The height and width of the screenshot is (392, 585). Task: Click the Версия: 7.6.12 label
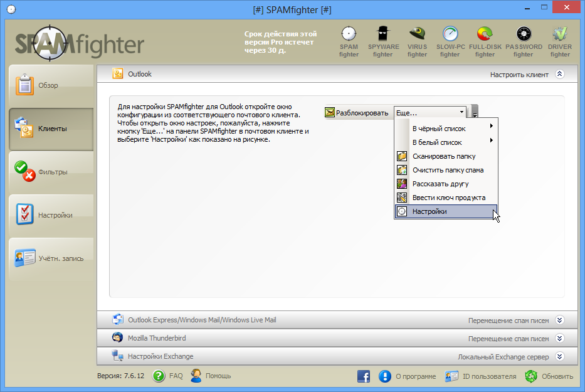pos(120,376)
